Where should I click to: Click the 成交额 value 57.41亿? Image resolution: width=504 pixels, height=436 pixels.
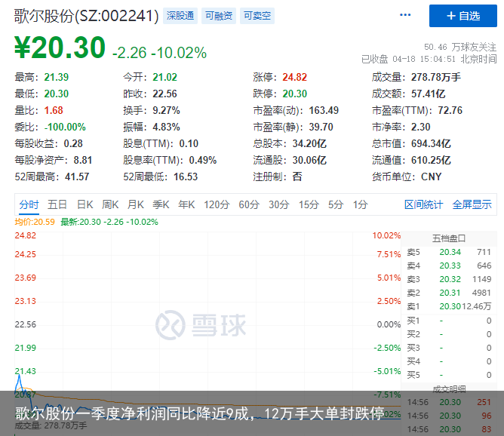click(428, 94)
